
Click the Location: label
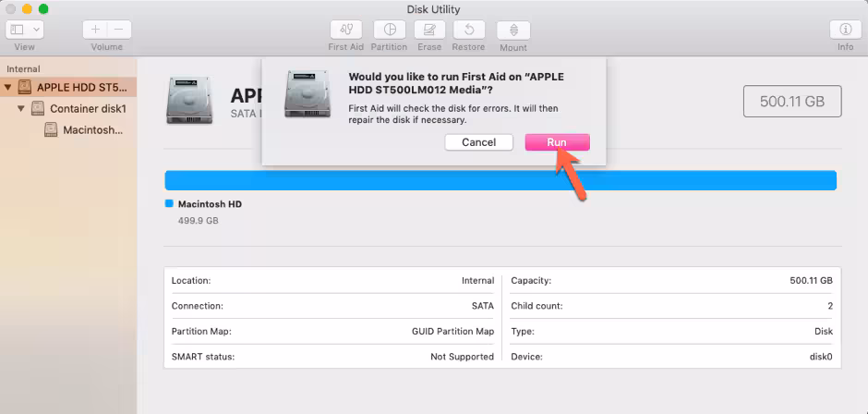[191, 280]
